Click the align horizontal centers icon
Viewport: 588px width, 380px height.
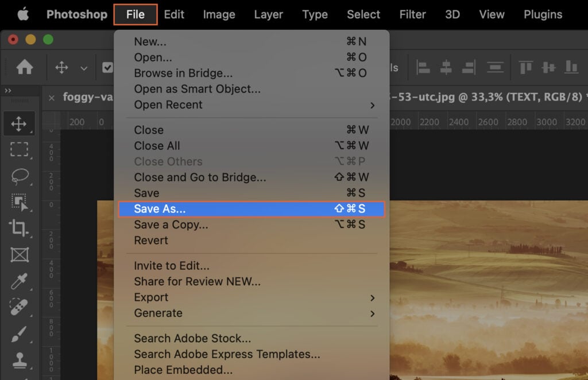(447, 67)
